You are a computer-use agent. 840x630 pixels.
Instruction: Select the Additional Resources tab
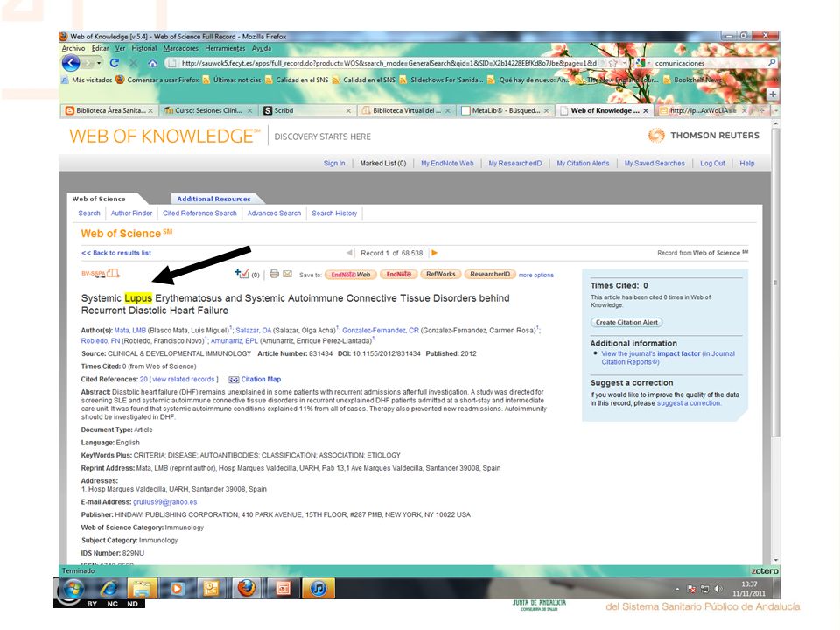(213, 199)
